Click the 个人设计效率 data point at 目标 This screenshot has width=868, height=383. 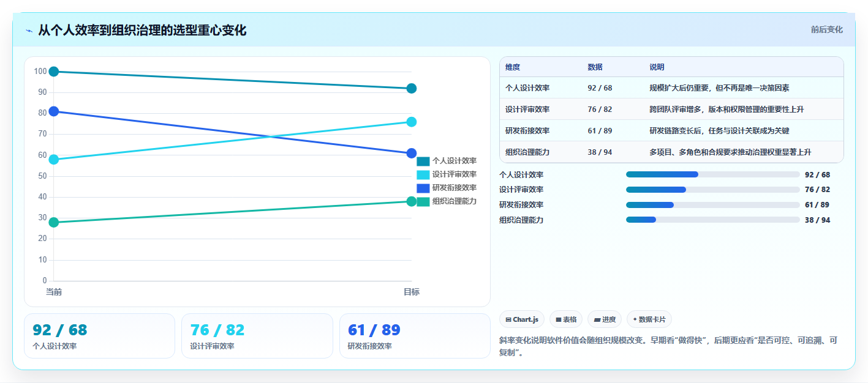412,88
